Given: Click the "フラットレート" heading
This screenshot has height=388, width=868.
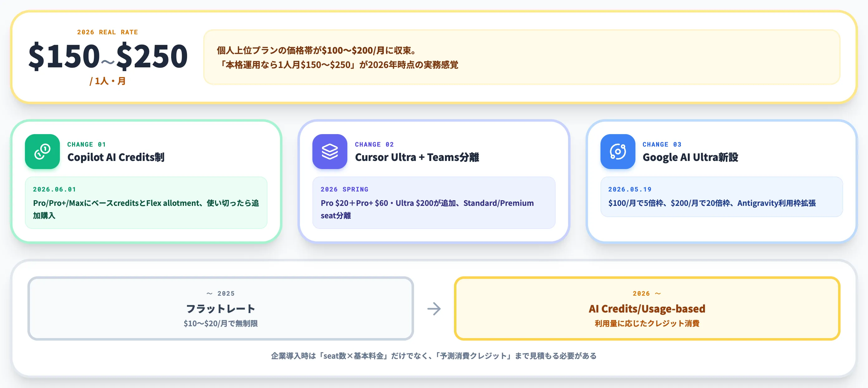Looking at the screenshot, I should (x=221, y=309).
